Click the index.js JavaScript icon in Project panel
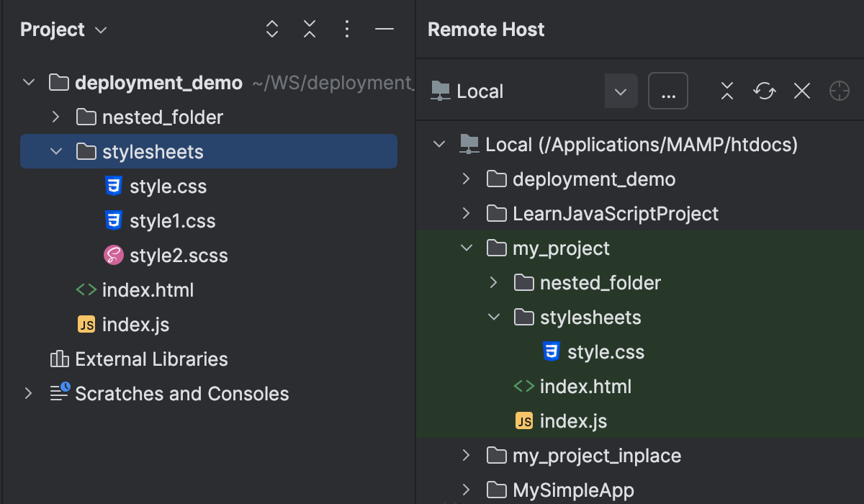 click(x=85, y=324)
